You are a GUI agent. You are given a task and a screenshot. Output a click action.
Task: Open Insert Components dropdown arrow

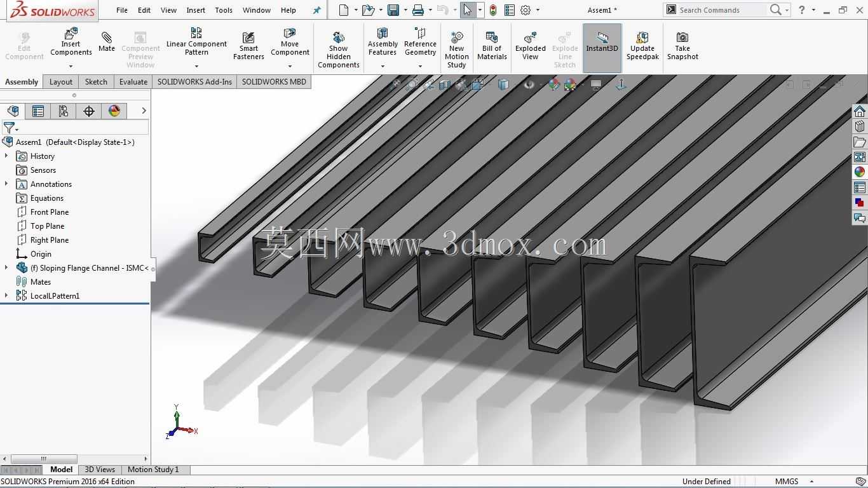pyautogui.click(x=71, y=66)
